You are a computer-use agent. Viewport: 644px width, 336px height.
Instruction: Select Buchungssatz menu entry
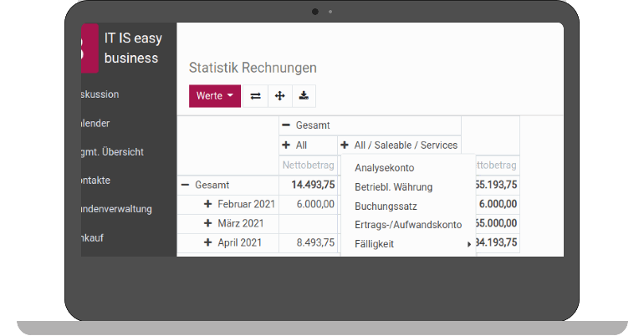tap(386, 206)
